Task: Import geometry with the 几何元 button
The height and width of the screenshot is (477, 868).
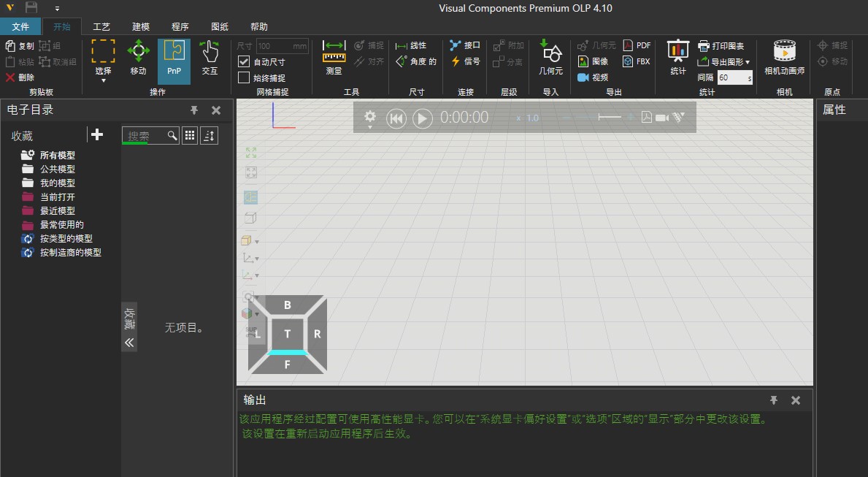Action: [550, 59]
